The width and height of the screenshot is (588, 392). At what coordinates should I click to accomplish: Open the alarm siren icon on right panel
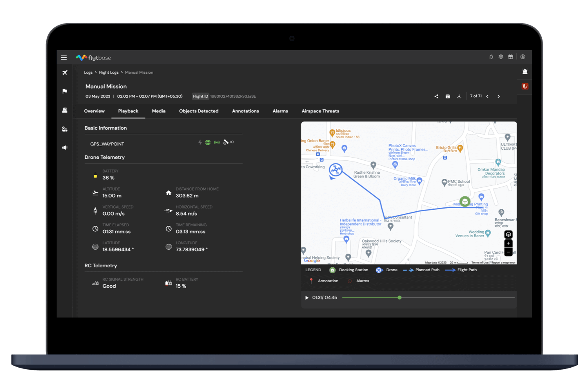point(525,71)
